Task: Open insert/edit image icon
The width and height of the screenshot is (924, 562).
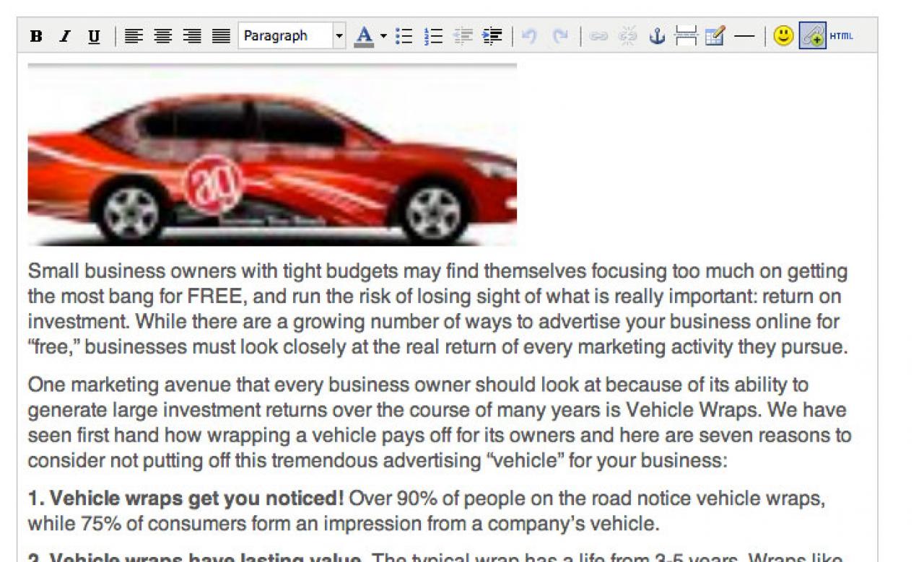Action: tap(715, 35)
